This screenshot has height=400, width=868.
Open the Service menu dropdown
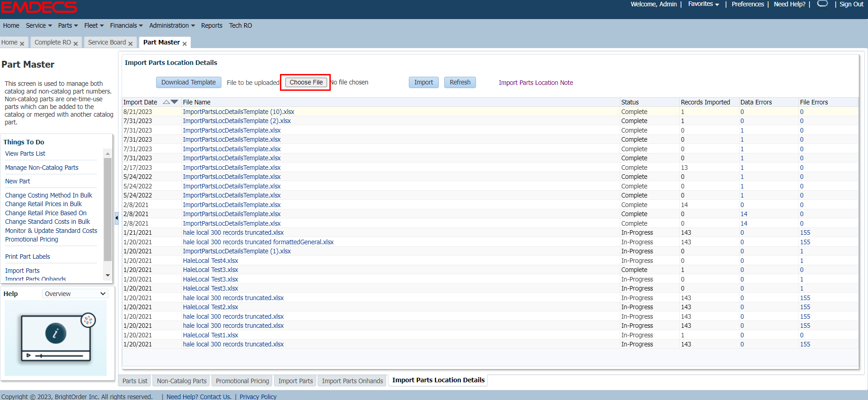click(x=39, y=25)
